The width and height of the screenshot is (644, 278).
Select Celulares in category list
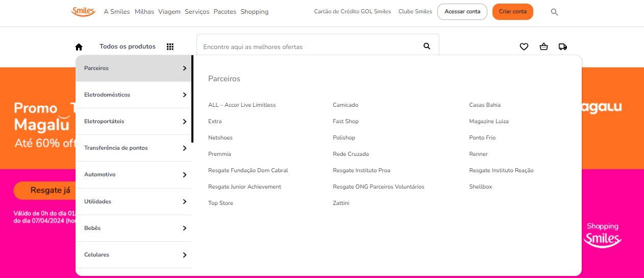coord(134,255)
